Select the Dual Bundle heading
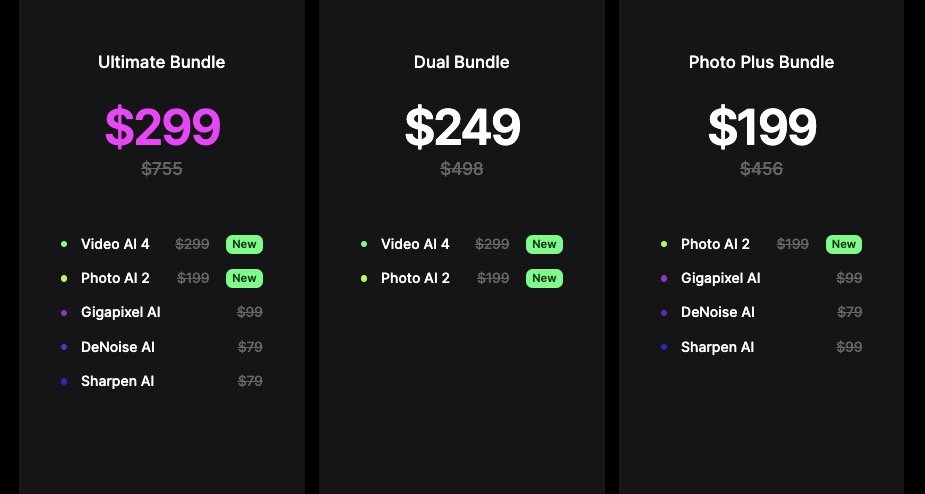925x494 pixels. [461, 62]
